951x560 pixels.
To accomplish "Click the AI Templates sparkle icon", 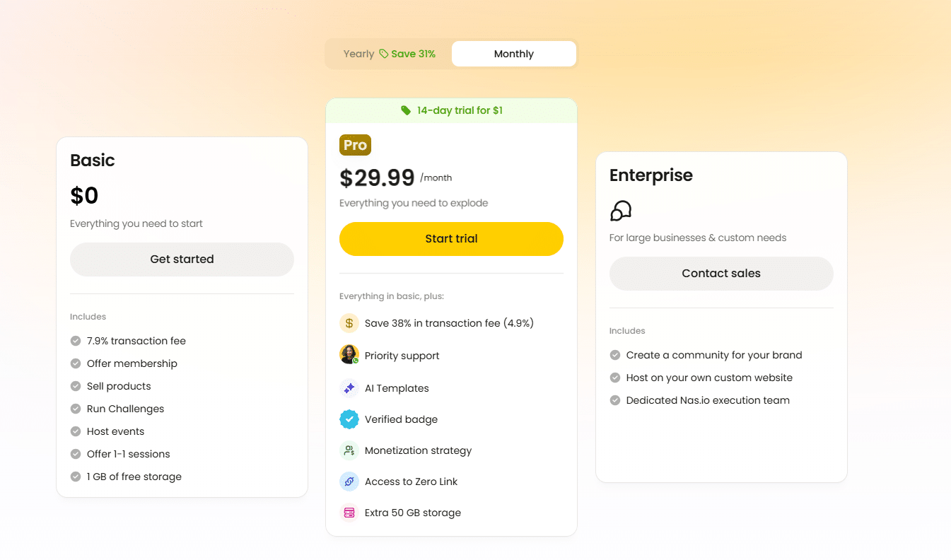I will tap(349, 388).
